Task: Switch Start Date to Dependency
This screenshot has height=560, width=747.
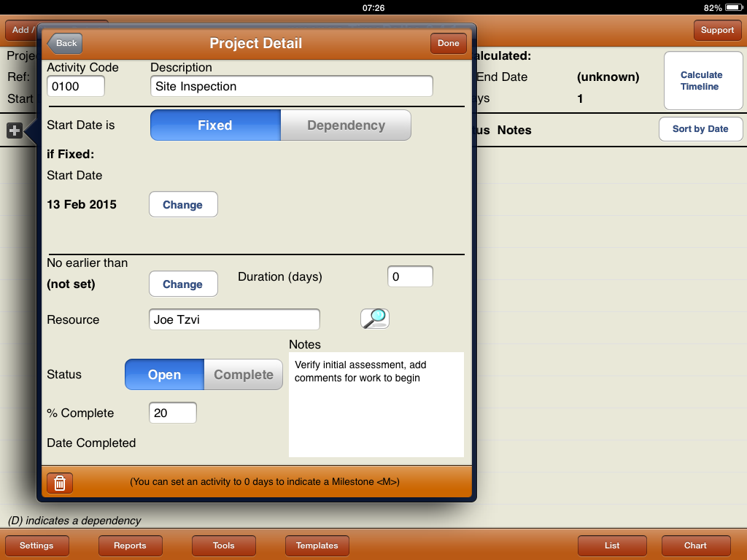Action: pyautogui.click(x=346, y=125)
